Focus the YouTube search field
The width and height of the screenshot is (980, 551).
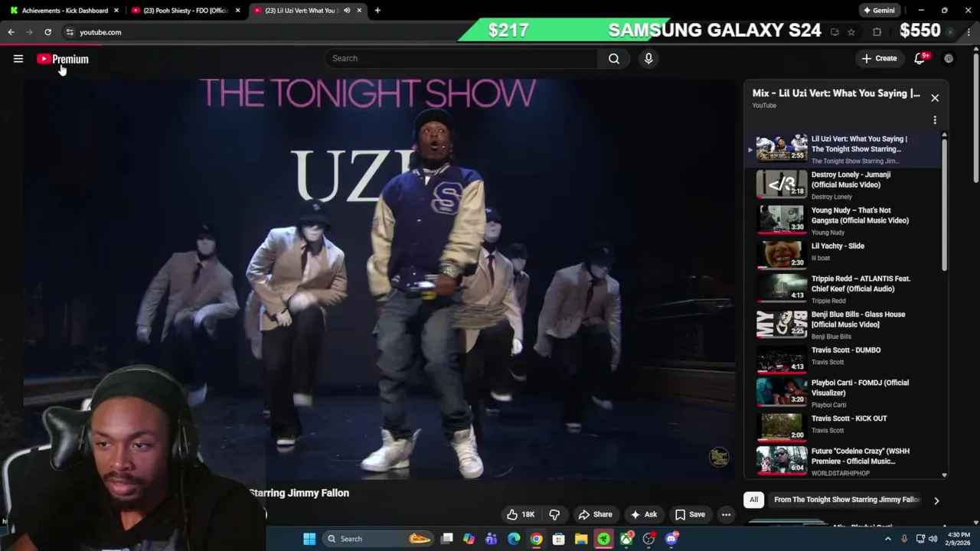click(462, 58)
